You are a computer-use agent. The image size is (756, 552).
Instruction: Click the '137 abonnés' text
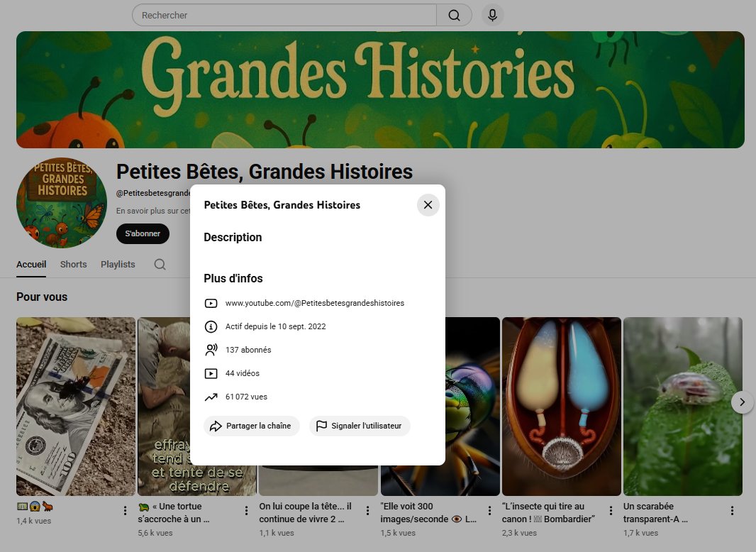pyautogui.click(x=248, y=350)
